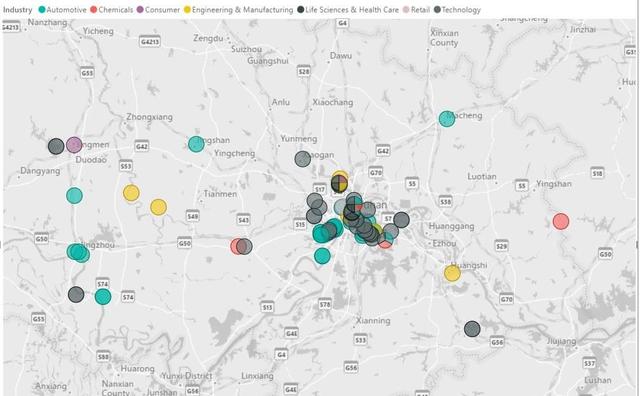640x396 pixels.
Task: Click the red bubble west of Huanggang
Action: point(385,241)
